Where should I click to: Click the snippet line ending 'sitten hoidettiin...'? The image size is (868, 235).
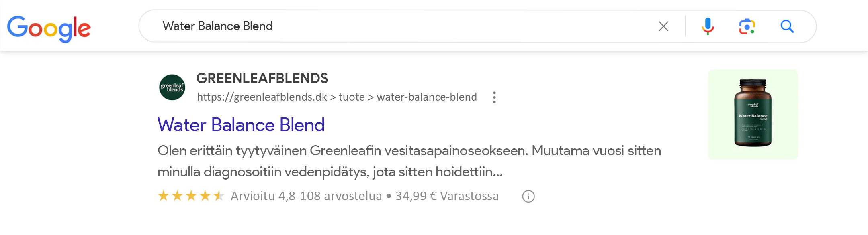click(330, 172)
